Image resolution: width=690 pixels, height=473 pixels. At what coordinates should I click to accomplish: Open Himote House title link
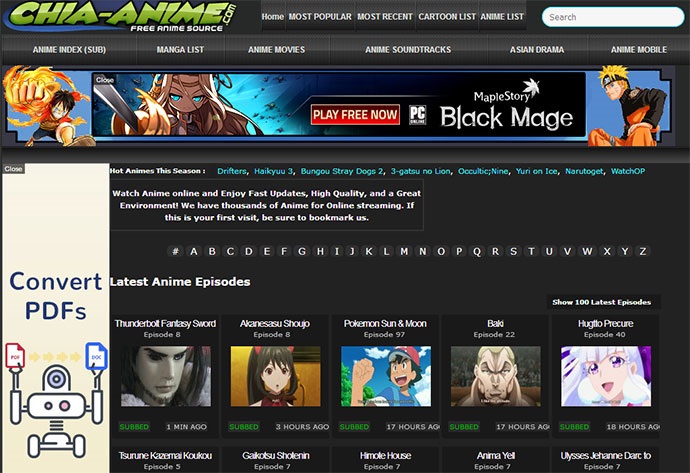pos(385,455)
